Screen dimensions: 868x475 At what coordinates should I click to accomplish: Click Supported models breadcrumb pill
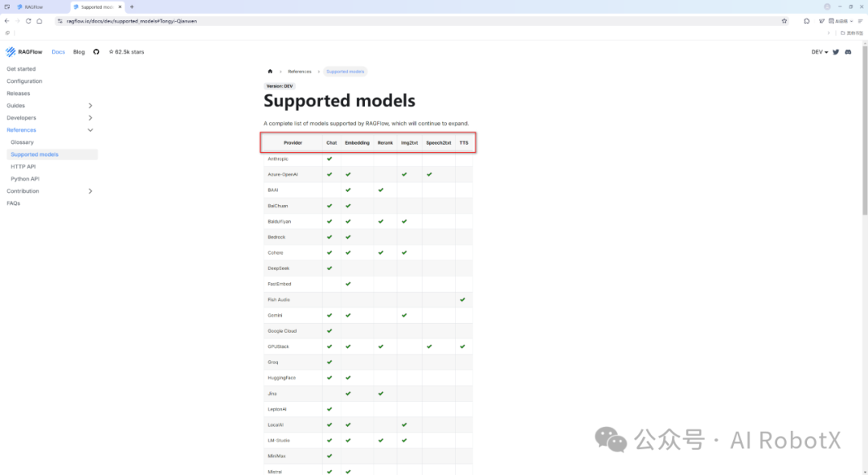click(x=345, y=72)
